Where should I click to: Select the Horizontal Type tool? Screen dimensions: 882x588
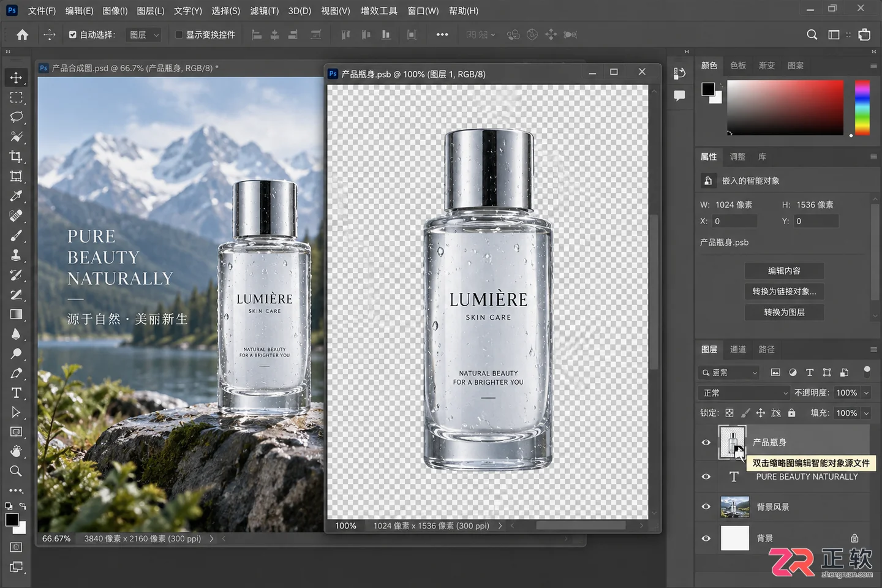(x=16, y=393)
